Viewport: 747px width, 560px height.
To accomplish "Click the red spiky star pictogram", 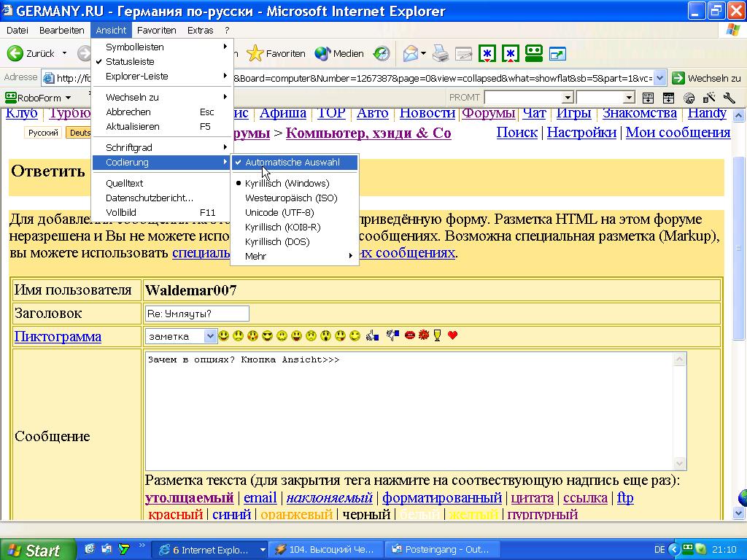I will 424,335.
